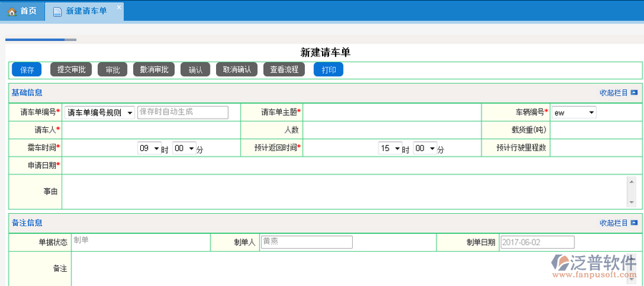The height and width of the screenshot is (286, 644).
Task: Switch to the 首页 tab
Action: (x=28, y=11)
